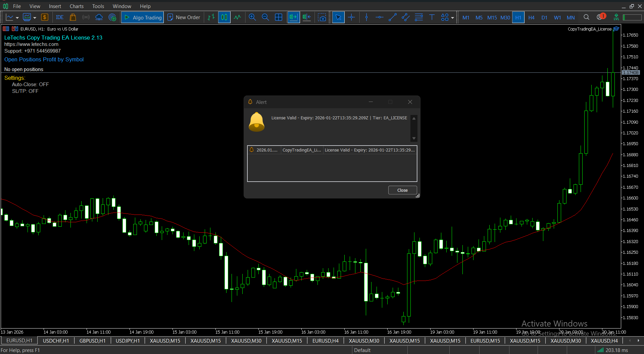This screenshot has height=354, width=644.
Task: Click the level progress bar
Action: pyautogui.click(x=632, y=17)
